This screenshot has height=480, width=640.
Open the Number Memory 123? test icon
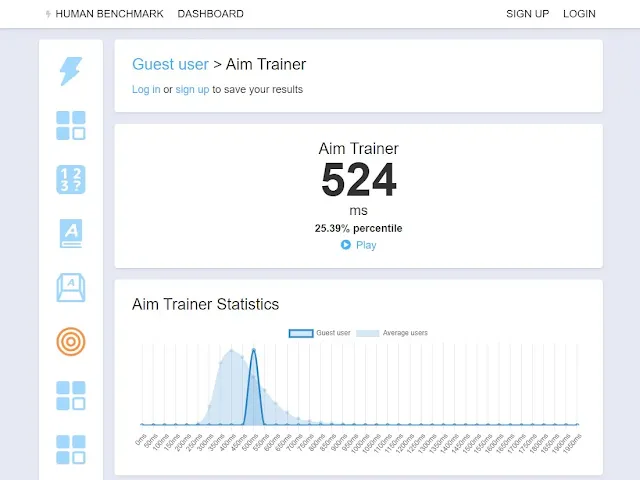tap(71, 179)
